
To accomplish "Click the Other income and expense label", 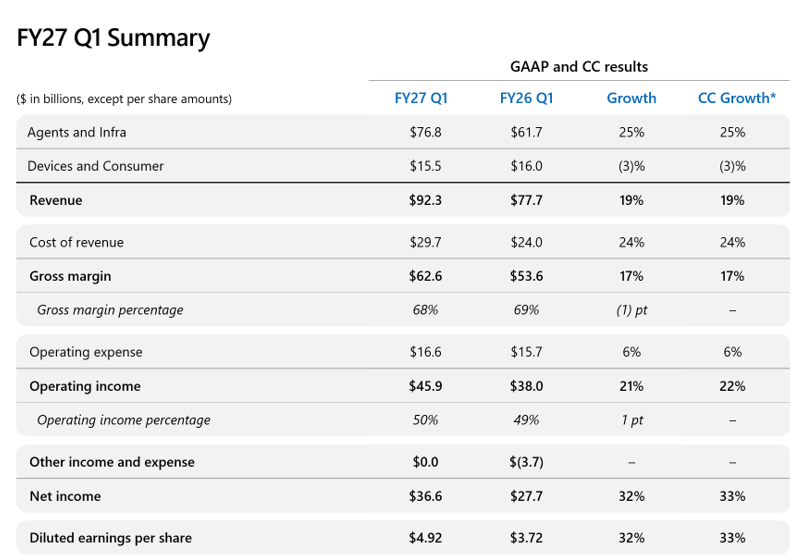I will 112,462.
